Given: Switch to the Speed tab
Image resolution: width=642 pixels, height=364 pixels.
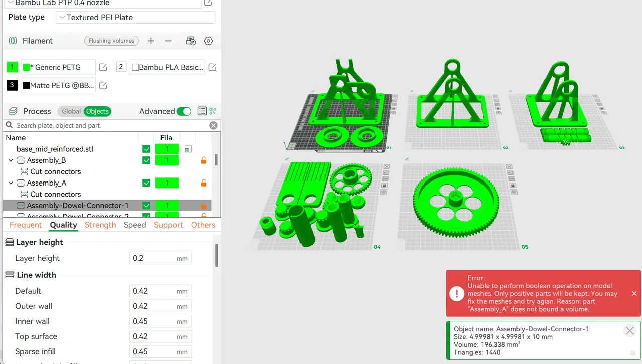Looking at the screenshot, I should (135, 225).
